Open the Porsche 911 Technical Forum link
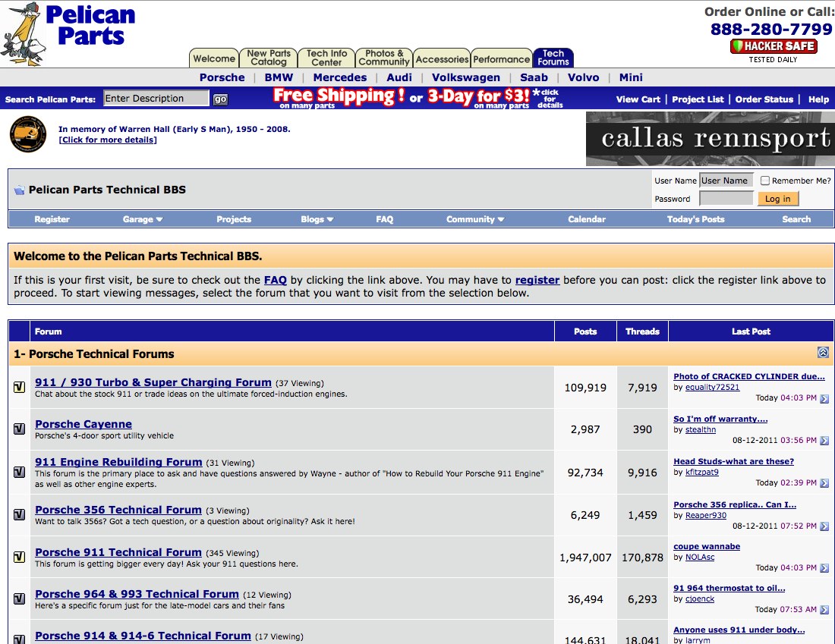 click(118, 552)
